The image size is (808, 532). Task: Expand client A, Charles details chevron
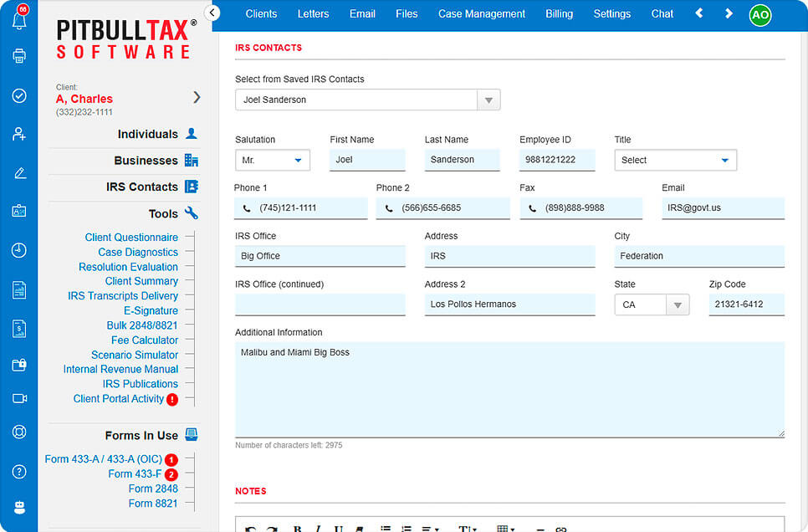point(197,97)
